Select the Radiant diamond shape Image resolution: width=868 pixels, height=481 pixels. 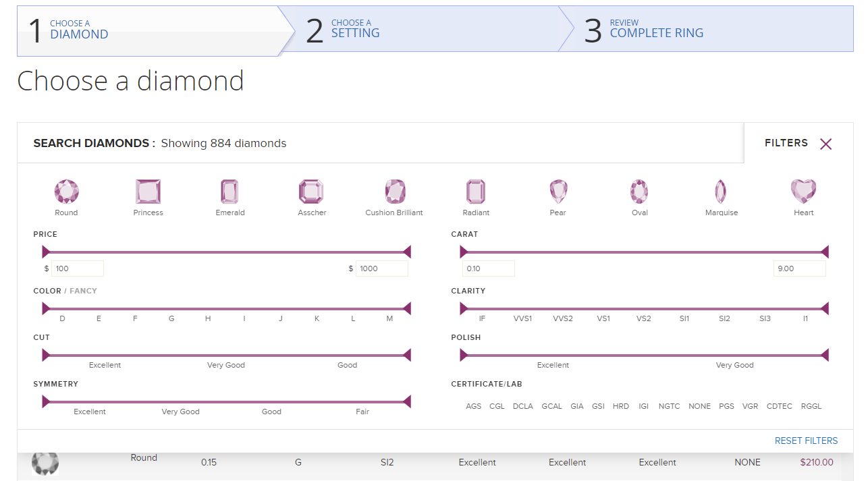(x=476, y=192)
